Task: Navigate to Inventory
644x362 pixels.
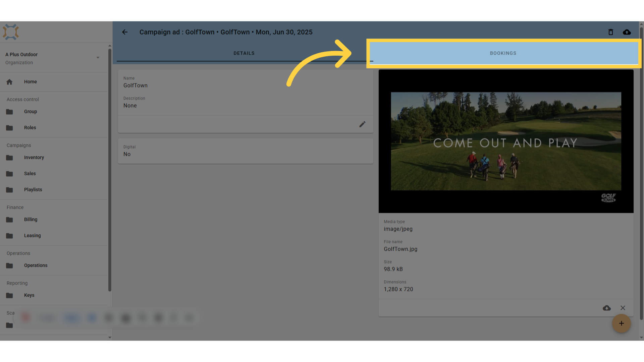Action: point(34,158)
